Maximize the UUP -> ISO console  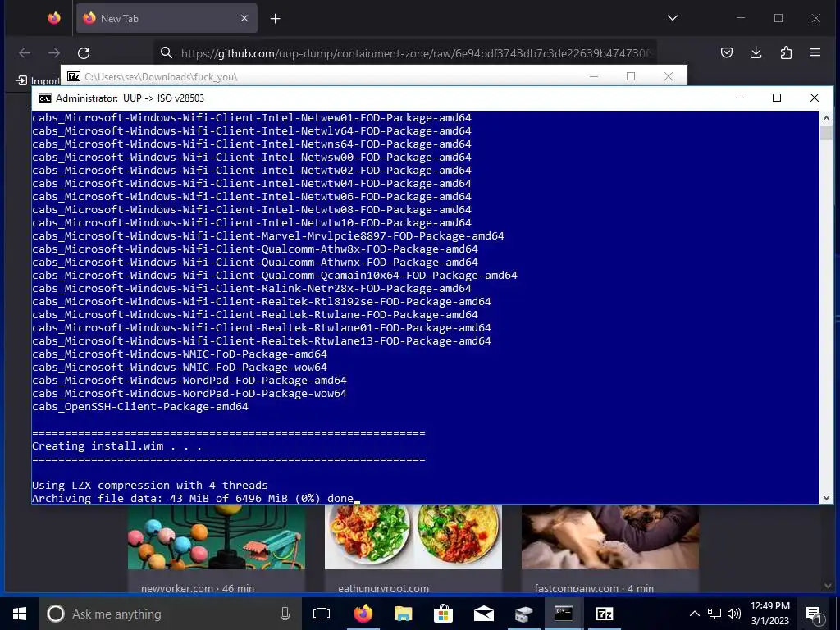(x=777, y=98)
